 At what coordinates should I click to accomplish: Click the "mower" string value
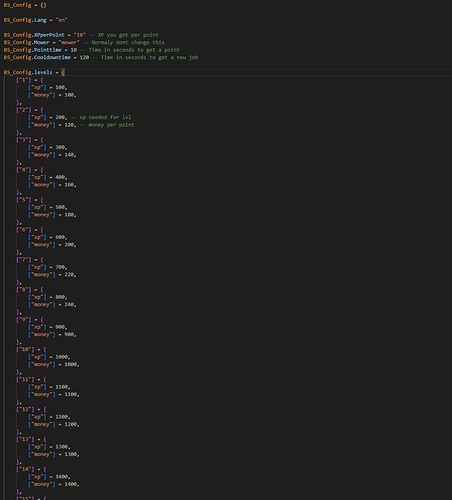[x=69, y=42]
